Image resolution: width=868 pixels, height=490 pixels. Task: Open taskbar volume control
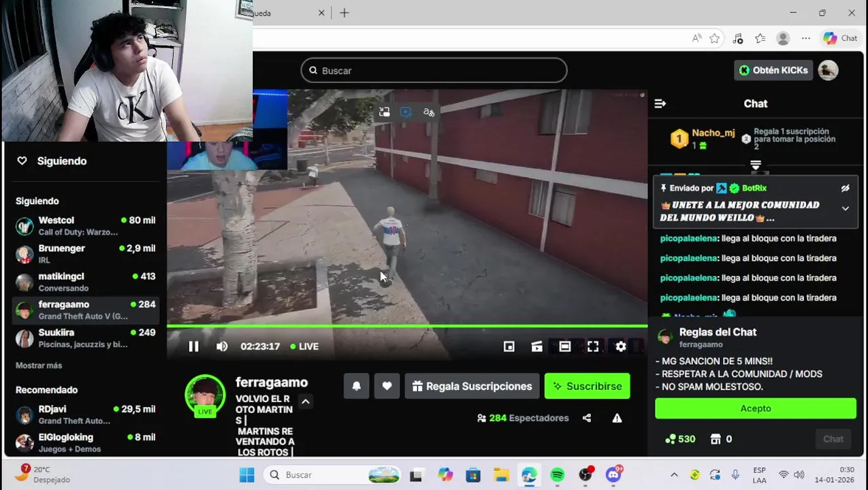(x=799, y=475)
